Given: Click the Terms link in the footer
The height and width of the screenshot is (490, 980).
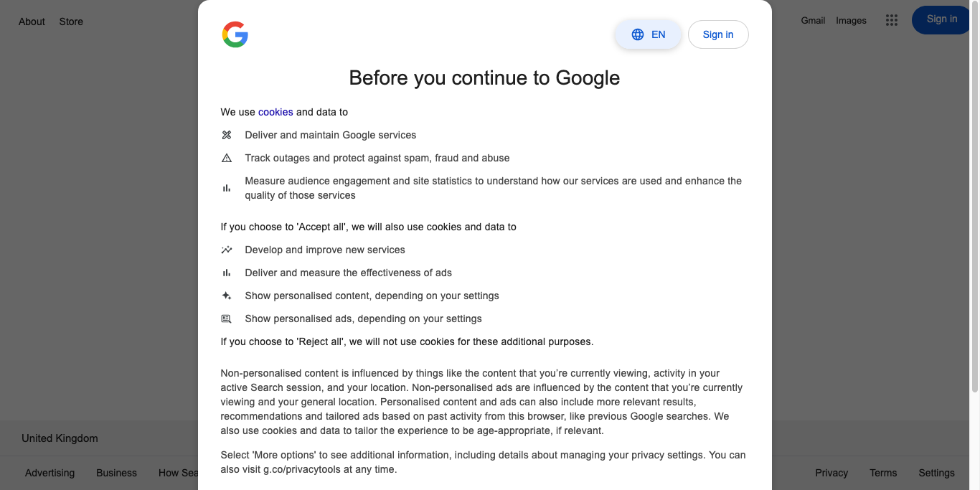Looking at the screenshot, I should click(883, 473).
